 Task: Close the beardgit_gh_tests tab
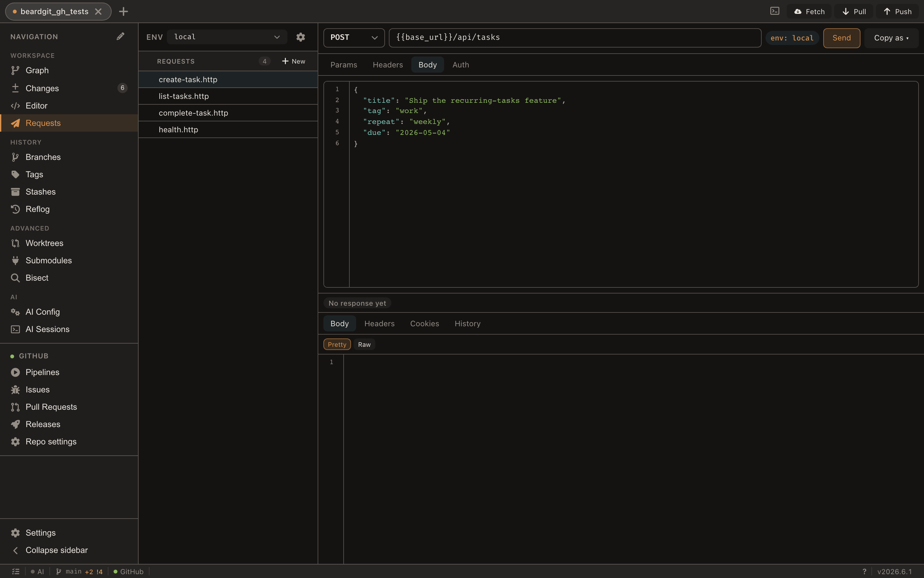(98, 12)
